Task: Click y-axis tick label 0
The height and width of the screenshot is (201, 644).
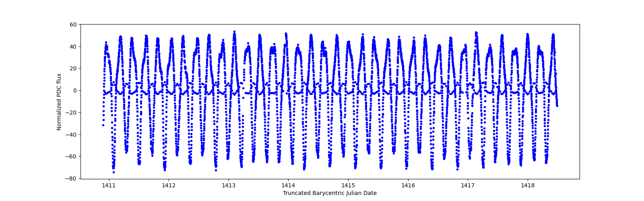Action: click(x=74, y=90)
